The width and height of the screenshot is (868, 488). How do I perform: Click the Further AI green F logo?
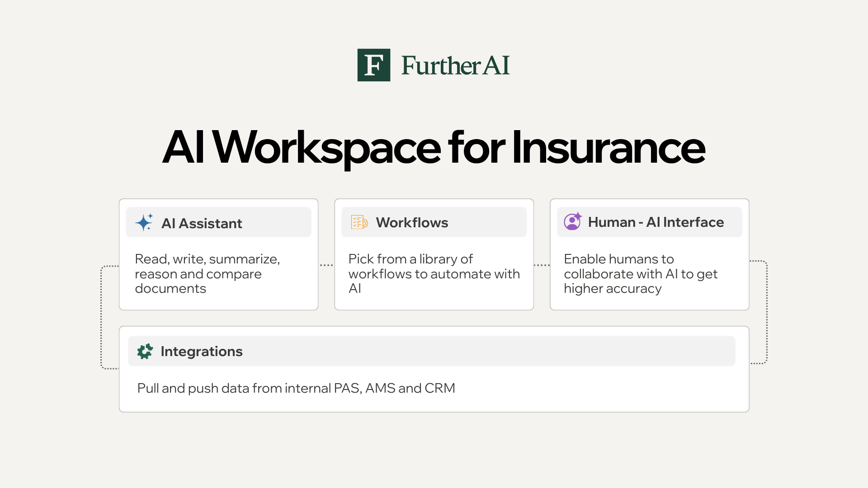[373, 65]
